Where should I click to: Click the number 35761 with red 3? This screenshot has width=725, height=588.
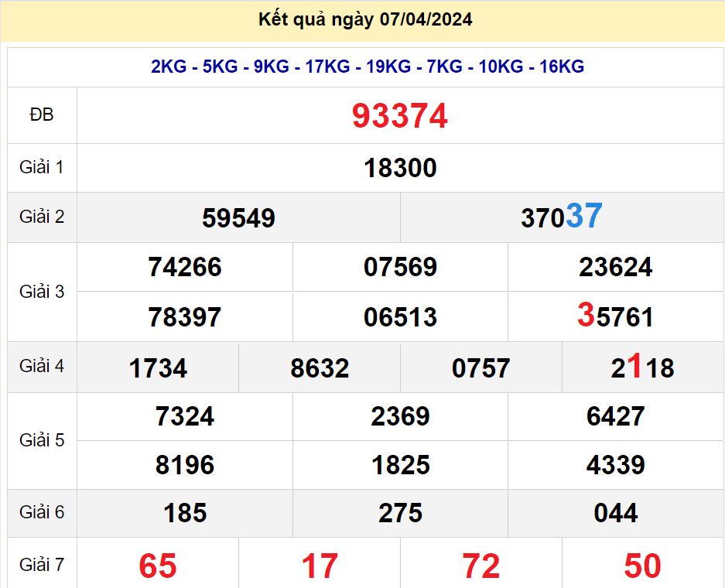pyautogui.click(x=615, y=316)
